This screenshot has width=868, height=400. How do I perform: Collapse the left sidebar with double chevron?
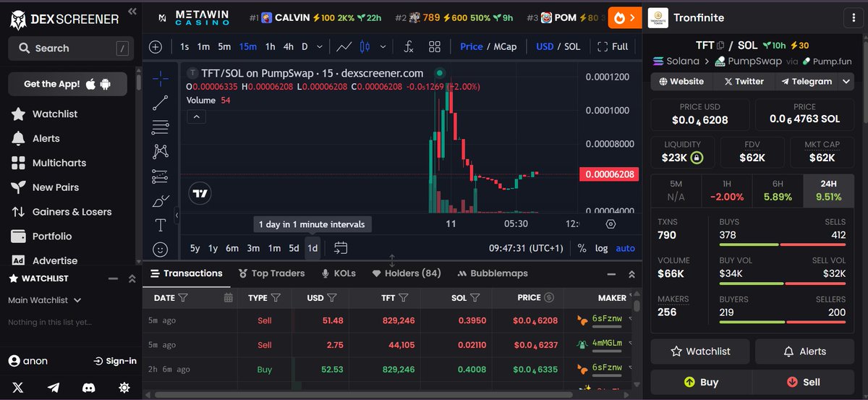tap(132, 12)
